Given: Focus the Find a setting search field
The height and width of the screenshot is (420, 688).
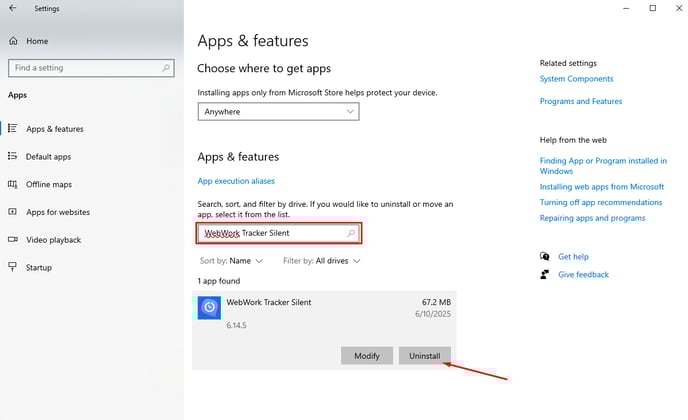Looking at the screenshot, I should pyautogui.click(x=91, y=68).
